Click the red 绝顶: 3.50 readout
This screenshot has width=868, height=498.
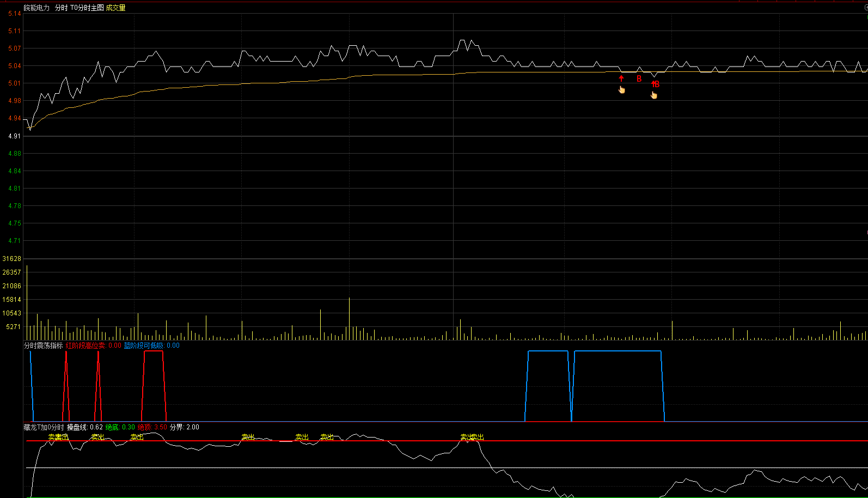152,427
